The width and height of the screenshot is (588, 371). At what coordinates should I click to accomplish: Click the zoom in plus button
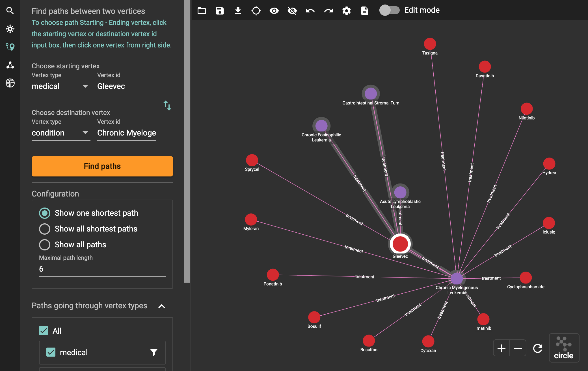click(501, 348)
